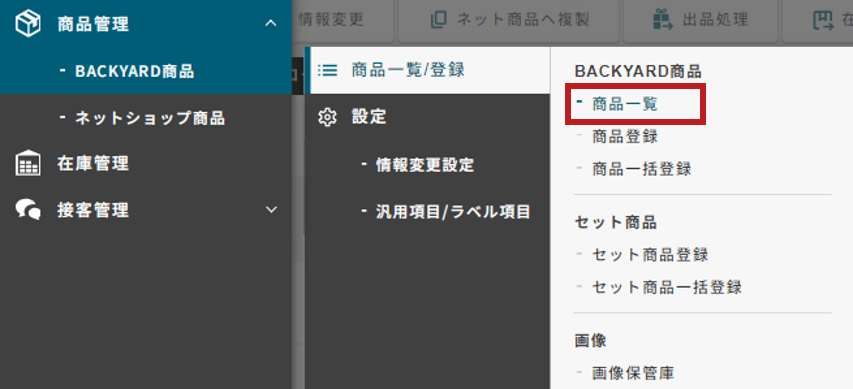The height and width of the screenshot is (389, 853).
Task: Click the ネット商品へ複製 button
Action: (x=508, y=21)
